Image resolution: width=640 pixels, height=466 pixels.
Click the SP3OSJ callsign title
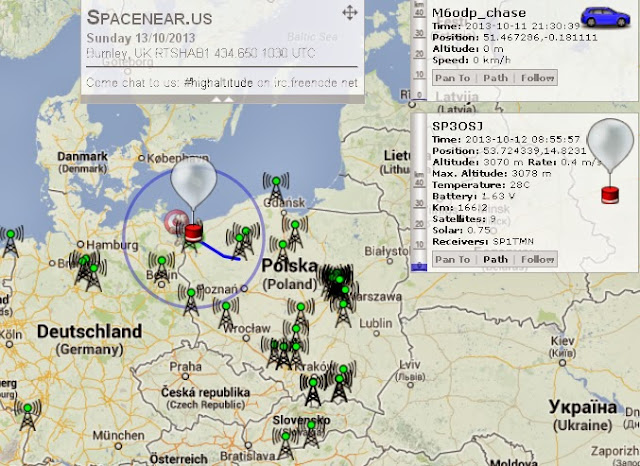tap(457, 126)
